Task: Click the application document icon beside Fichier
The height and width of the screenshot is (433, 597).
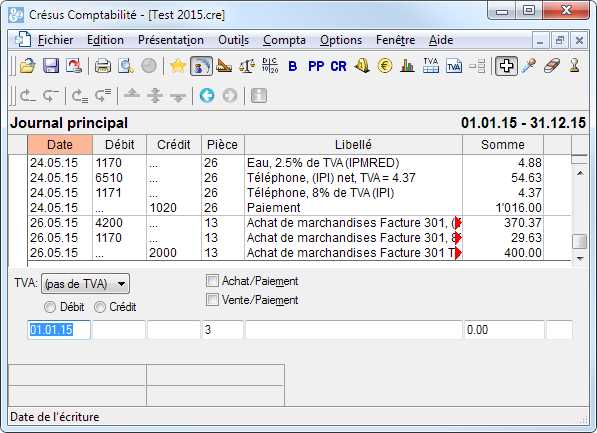Action: [x=23, y=40]
